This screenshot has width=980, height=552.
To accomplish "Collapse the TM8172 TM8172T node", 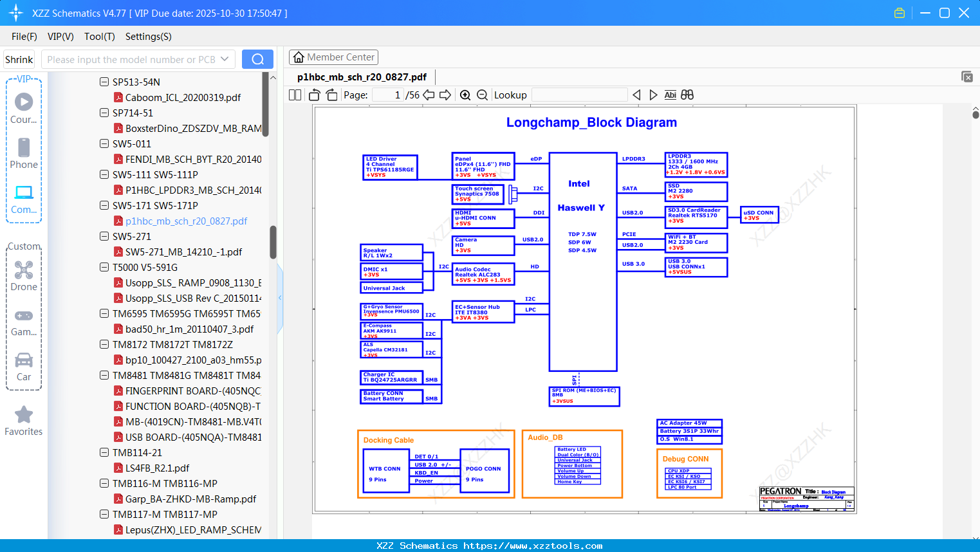I will coord(104,344).
